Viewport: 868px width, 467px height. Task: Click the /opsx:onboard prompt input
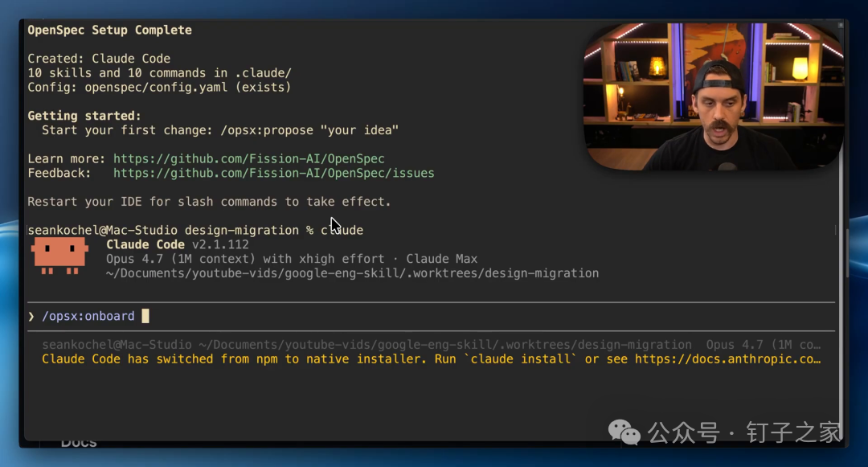(431, 316)
